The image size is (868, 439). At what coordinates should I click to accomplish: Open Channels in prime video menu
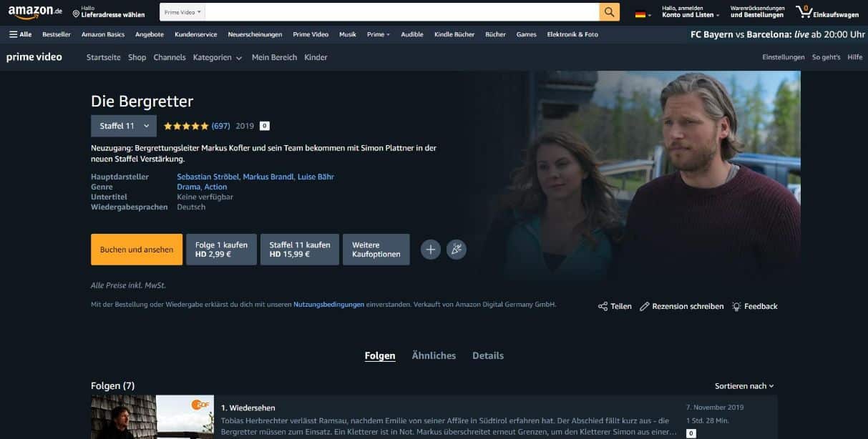coord(170,57)
